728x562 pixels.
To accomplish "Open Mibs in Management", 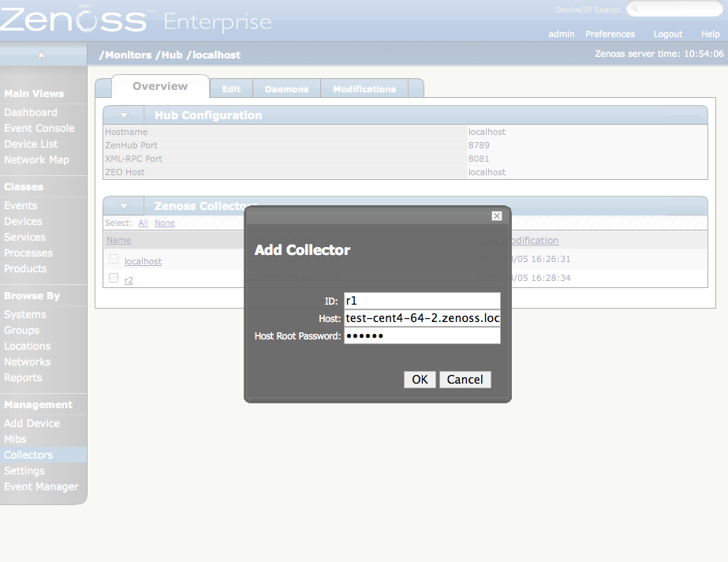I will coord(15,440).
